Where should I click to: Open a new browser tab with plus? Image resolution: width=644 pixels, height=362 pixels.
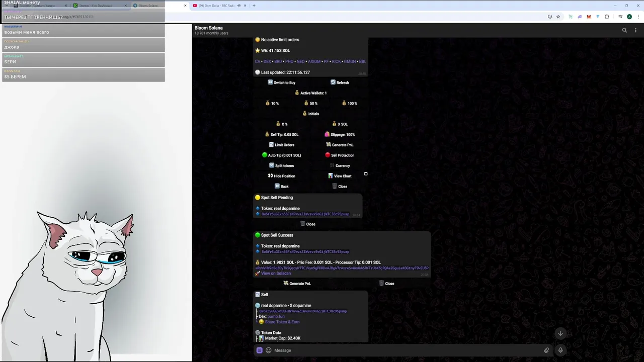[x=254, y=6]
